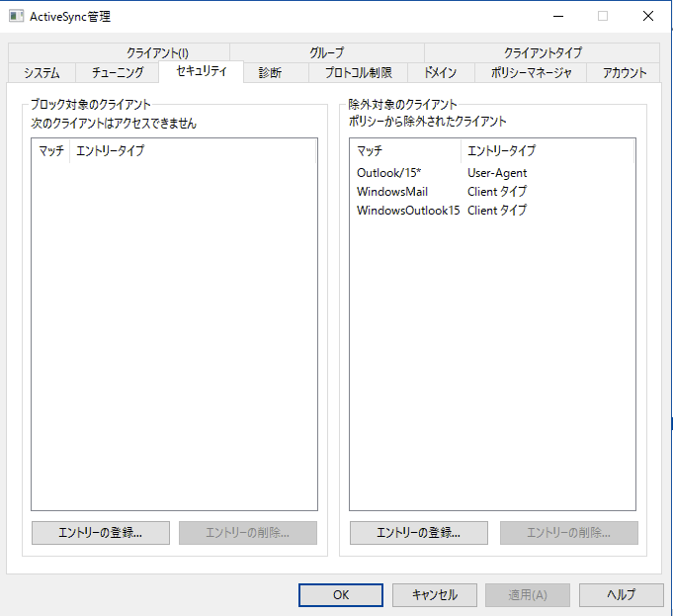Select the WindowsMail entry in the exclusion list
Screen dimensions: 673x616
(392, 192)
